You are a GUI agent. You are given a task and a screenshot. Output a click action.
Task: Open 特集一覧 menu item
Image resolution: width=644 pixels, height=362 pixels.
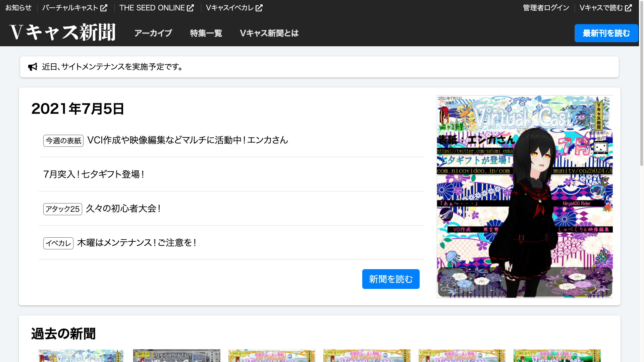point(206,33)
